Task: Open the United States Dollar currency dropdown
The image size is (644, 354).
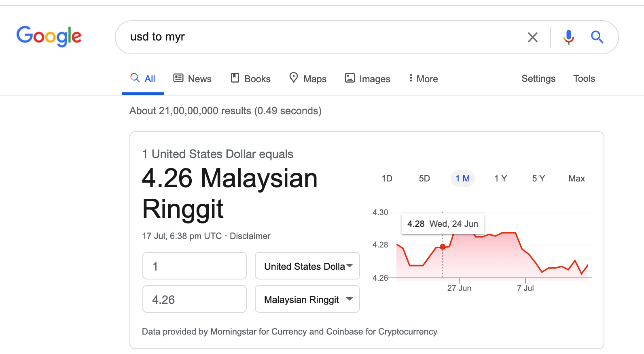Action: [x=307, y=266]
